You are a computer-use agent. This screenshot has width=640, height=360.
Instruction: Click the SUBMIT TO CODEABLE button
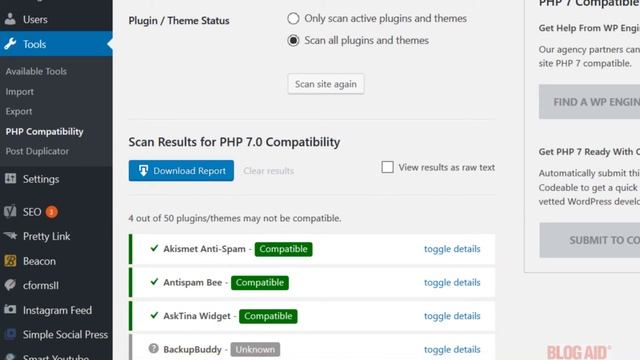coord(590,240)
